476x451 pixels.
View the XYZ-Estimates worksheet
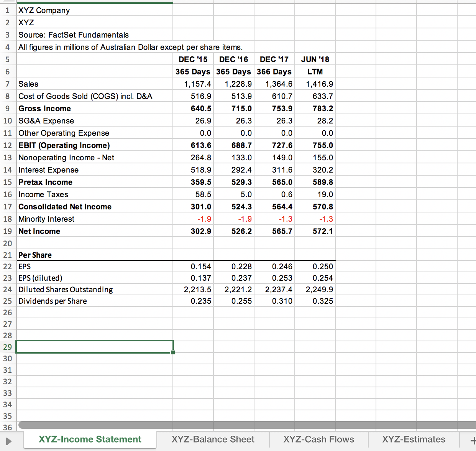point(413,439)
